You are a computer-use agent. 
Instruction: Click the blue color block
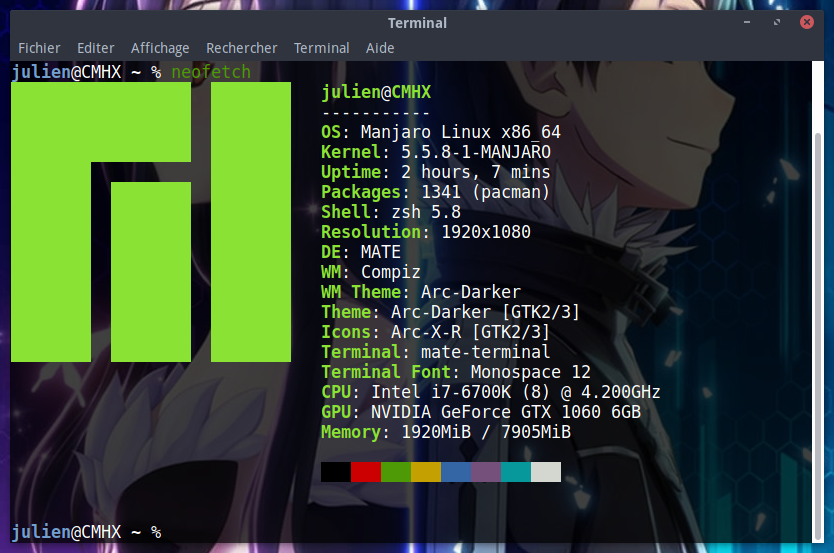[x=456, y=472]
